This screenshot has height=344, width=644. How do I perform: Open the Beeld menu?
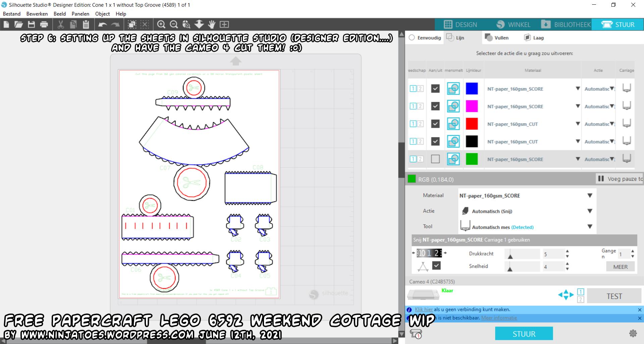pos(60,14)
